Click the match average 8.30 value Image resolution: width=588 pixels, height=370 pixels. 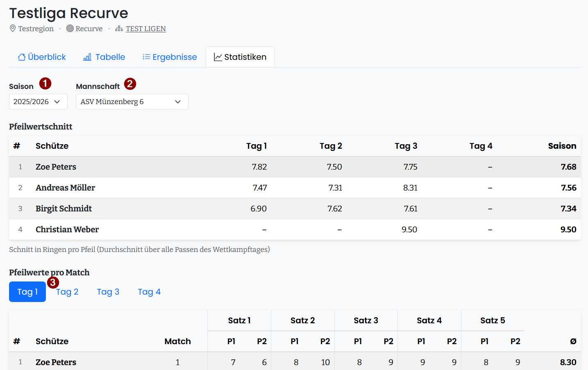tap(568, 362)
